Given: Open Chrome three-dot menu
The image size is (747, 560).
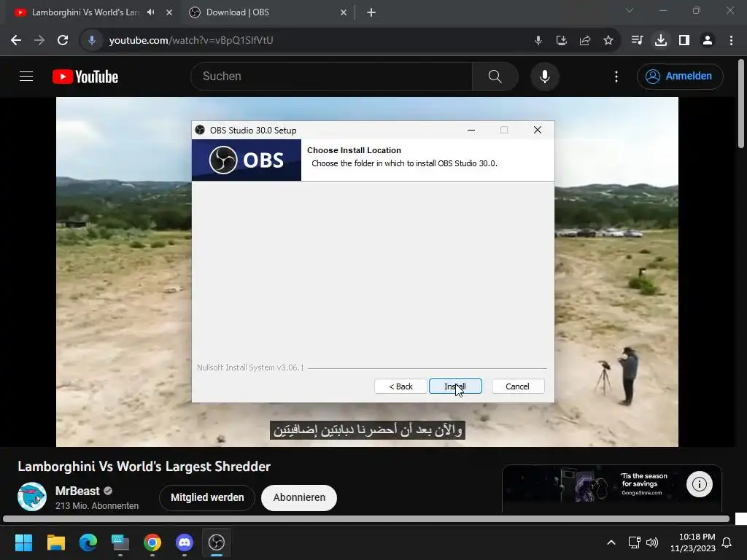Looking at the screenshot, I should point(731,41).
